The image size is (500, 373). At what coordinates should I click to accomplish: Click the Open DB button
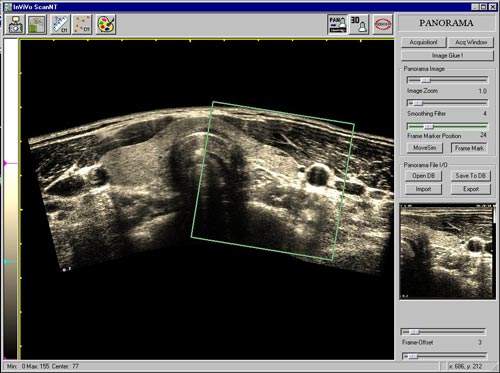pyautogui.click(x=423, y=176)
